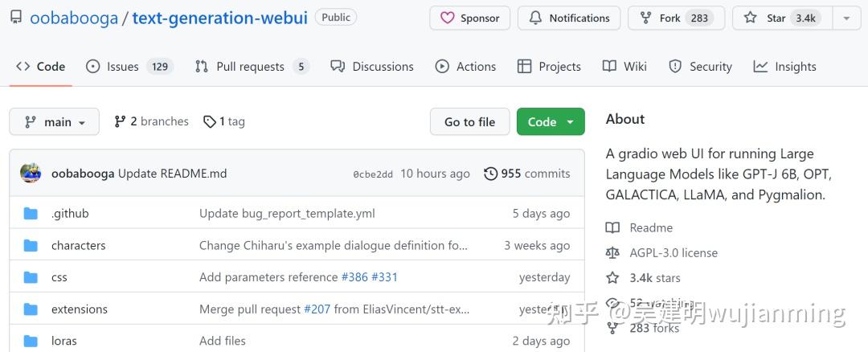Open the Readme link in About
This screenshot has width=868, height=352.
pos(651,228)
